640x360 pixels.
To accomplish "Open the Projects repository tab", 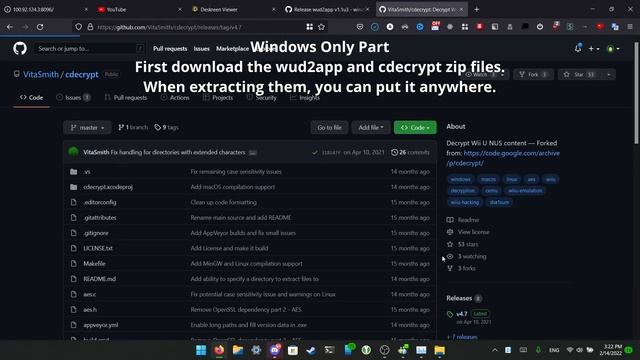I will click(218, 98).
